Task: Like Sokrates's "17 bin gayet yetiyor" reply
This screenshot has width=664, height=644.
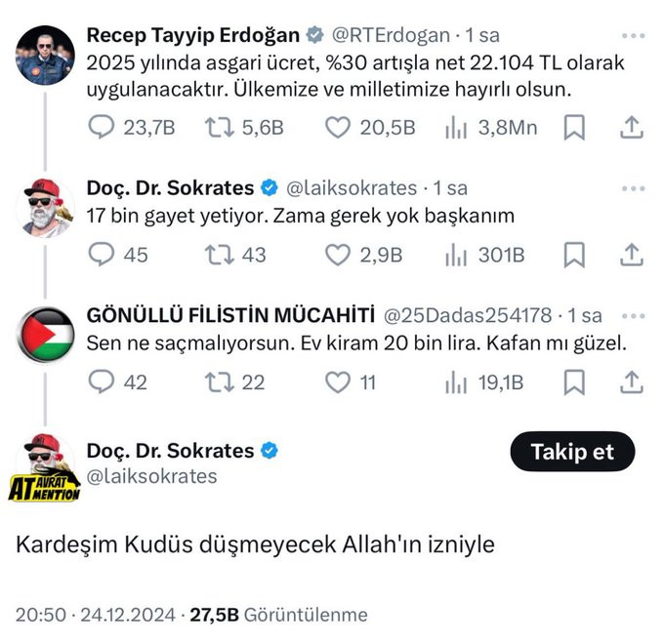Action: tap(338, 255)
